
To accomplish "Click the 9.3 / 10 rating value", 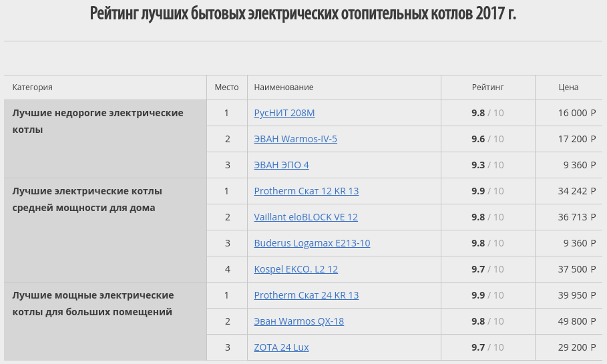I will [x=487, y=165].
